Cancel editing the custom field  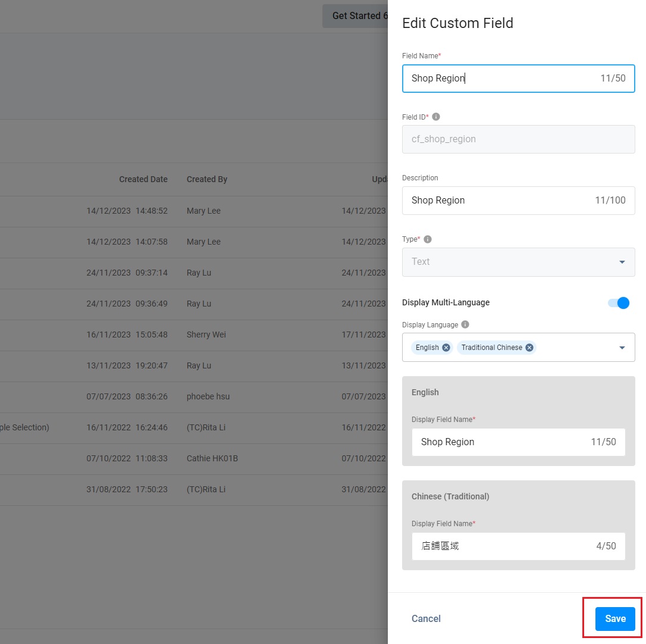[x=426, y=619]
